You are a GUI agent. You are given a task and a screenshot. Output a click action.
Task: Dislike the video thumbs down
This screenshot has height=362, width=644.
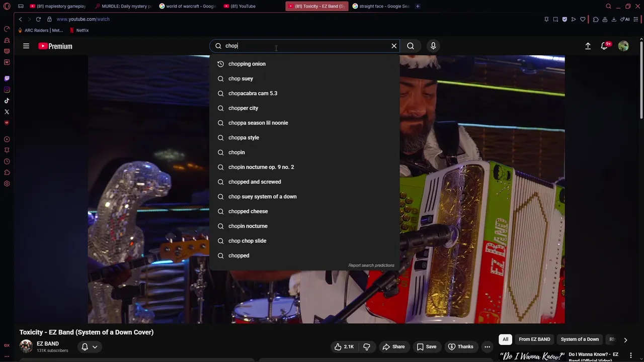coord(367,346)
